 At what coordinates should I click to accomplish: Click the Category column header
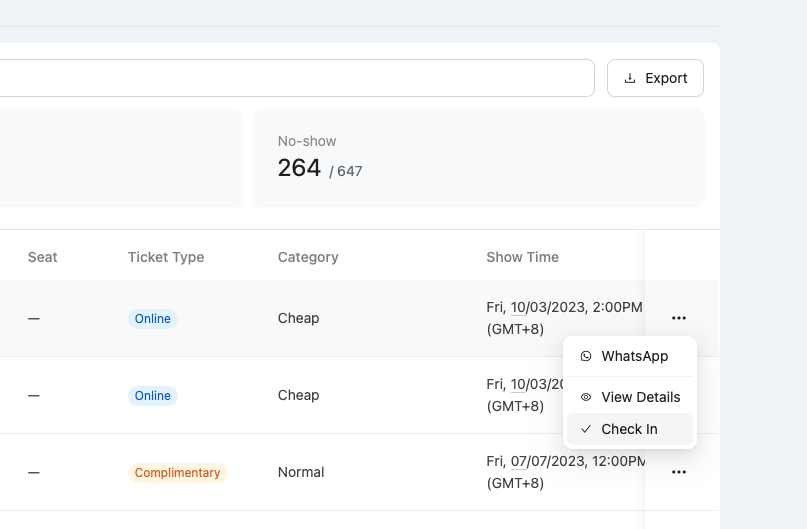click(308, 257)
